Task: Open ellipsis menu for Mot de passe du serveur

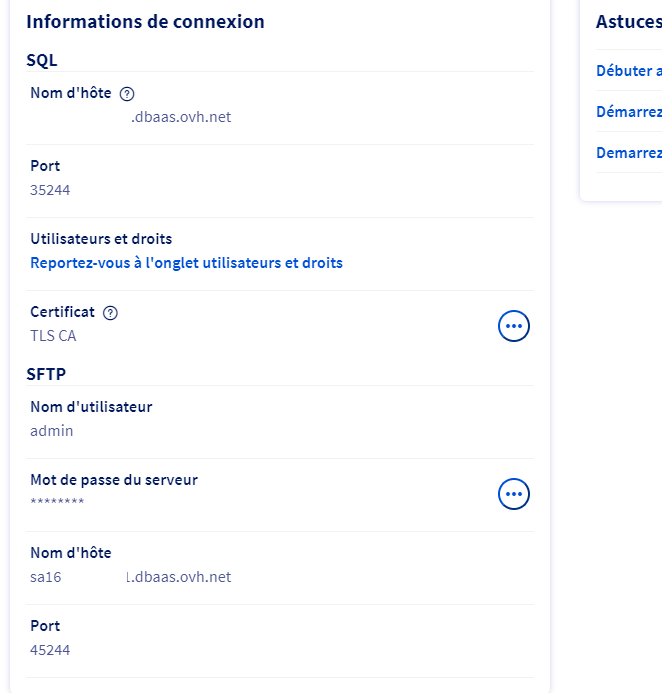Action: pyautogui.click(x=514, y=494)
